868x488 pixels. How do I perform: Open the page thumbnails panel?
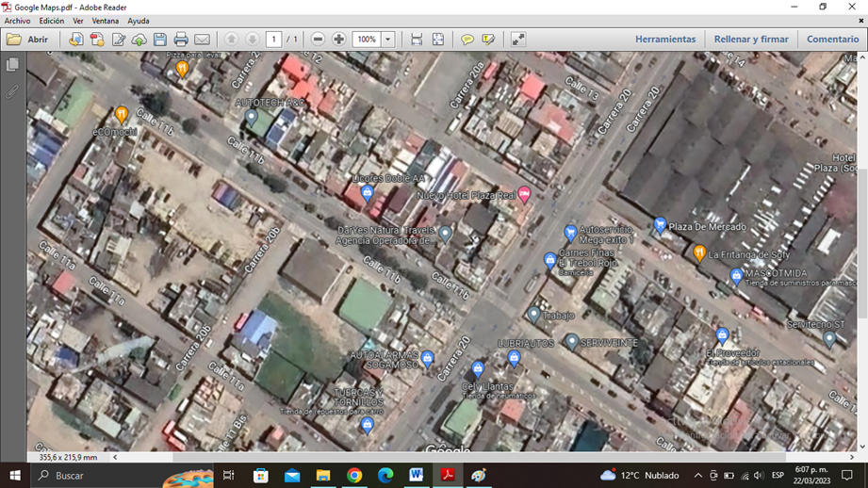12,65
